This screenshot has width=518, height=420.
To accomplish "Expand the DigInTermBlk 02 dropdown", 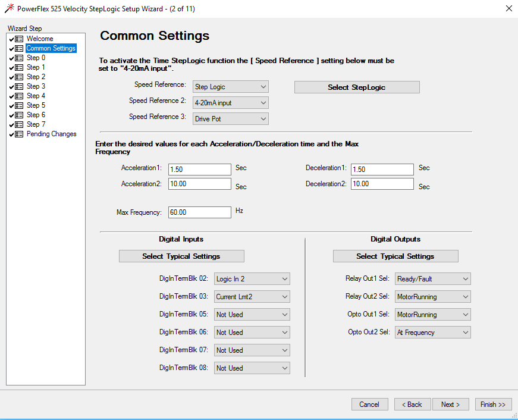I will [252, 279].
